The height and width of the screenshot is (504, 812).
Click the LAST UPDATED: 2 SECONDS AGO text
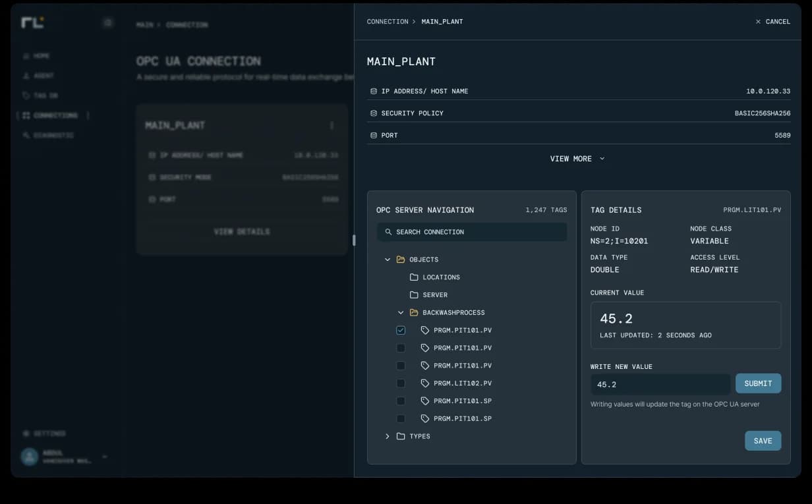pyautogui.click(x=656, y=335)
